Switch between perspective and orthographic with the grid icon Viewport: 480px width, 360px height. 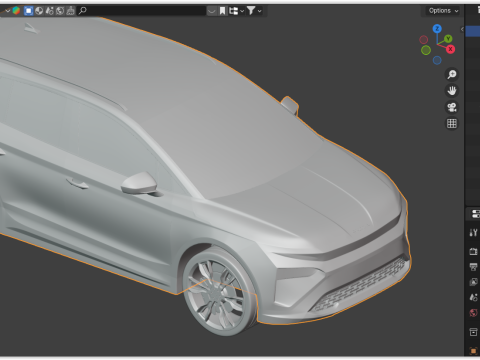[452, 124]
